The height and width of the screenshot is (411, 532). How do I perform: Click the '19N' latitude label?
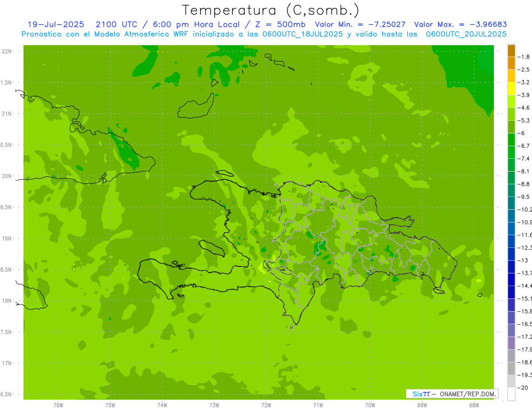tap(6, 239)
